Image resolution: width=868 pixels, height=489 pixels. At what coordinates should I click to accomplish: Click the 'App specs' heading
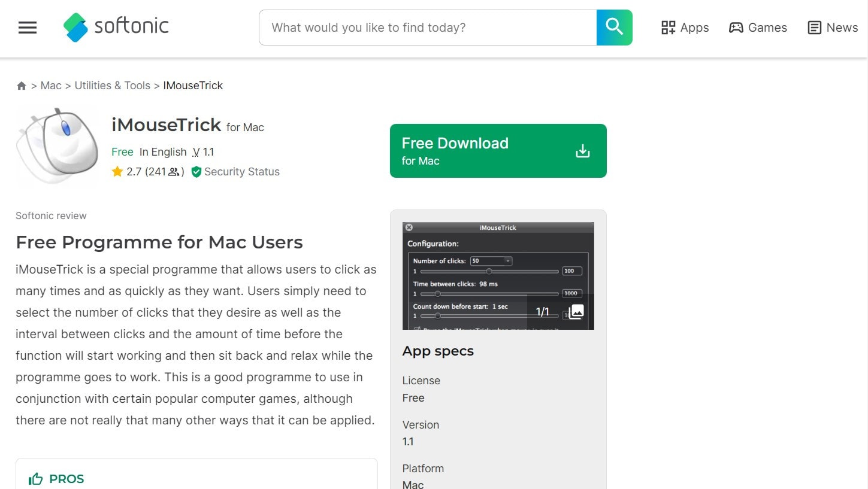coord(438,351)
